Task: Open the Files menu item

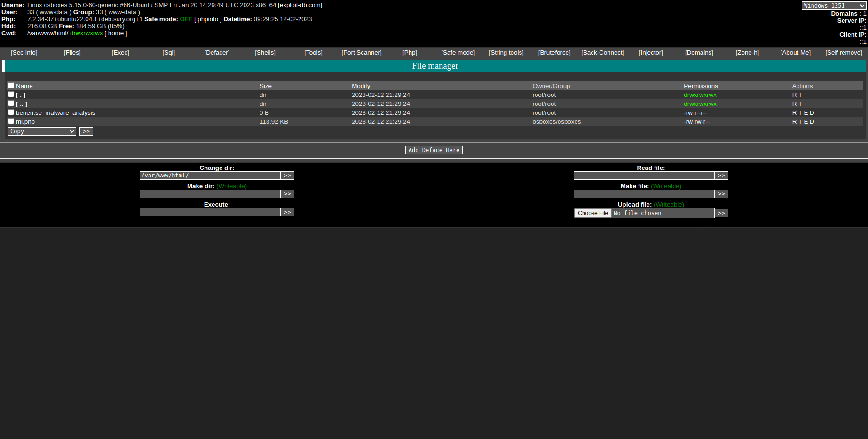Action: (72, 53)
